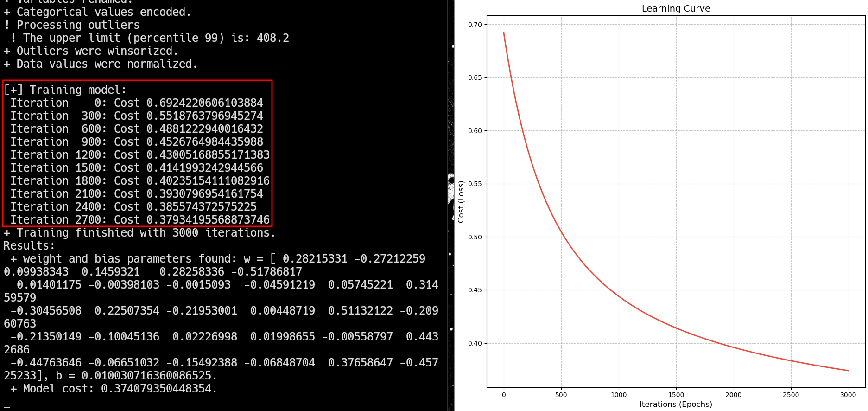This screenshot has width=868, height=411.
Task: Click the 'b = 0.010030716360086525' text
Action: pos(133,376)
